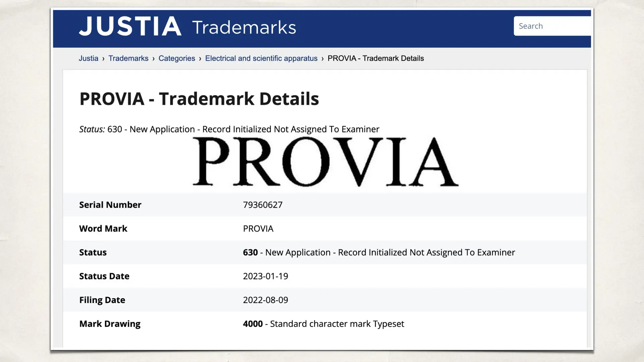Select the PROVIA - Trademark Details breadcrumb text
This screenshot has height=362, width=644.
click(376, 58)
